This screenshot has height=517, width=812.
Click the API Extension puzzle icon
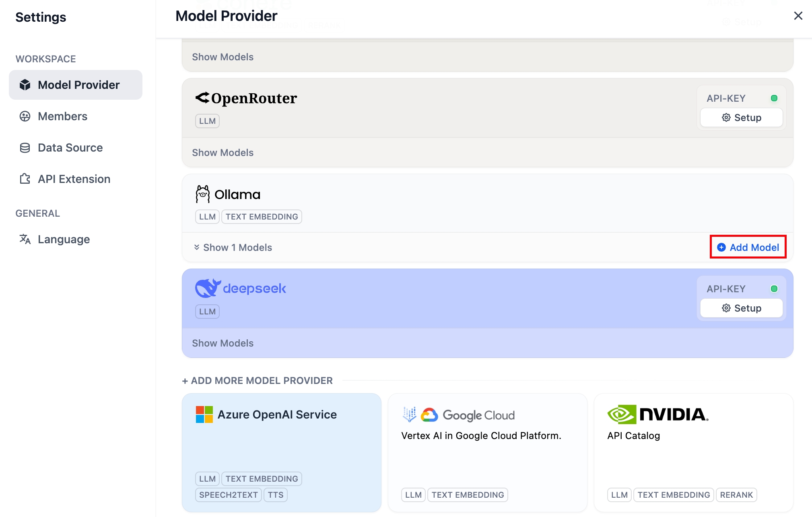pyautogui.click(x=25, y=179)
